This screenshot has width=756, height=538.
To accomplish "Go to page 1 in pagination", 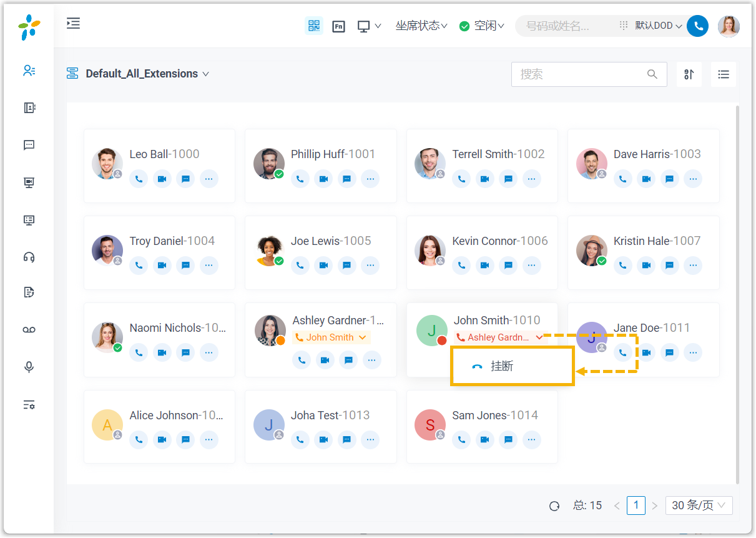I will point(636,505).
